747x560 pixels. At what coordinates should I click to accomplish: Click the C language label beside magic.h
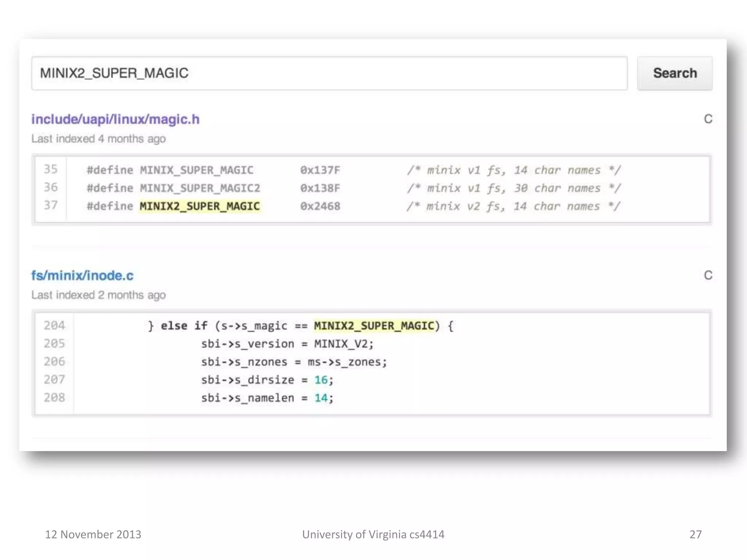[x=708, y=119]
